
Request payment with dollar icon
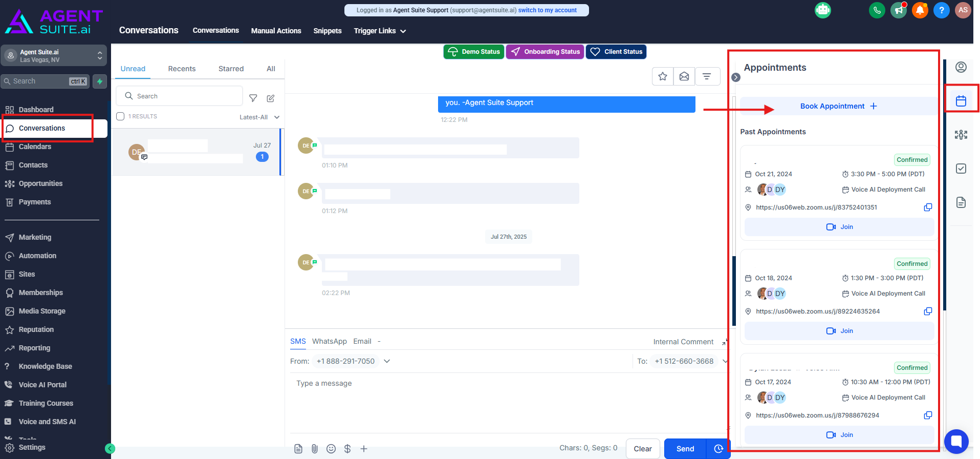pyautogui.click(x=347, y=449)
